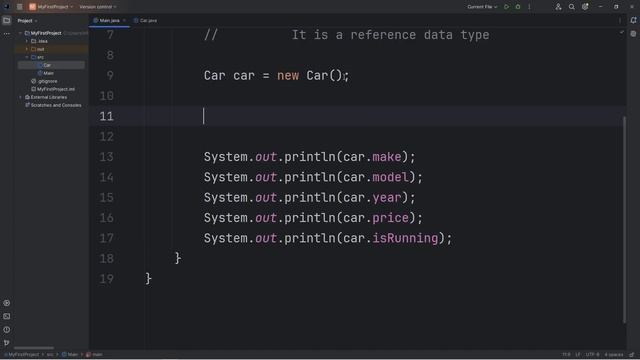640x360 pixels.
Task: Open the Git tool window
Action: pyautogui.click(x=7, y=343)
